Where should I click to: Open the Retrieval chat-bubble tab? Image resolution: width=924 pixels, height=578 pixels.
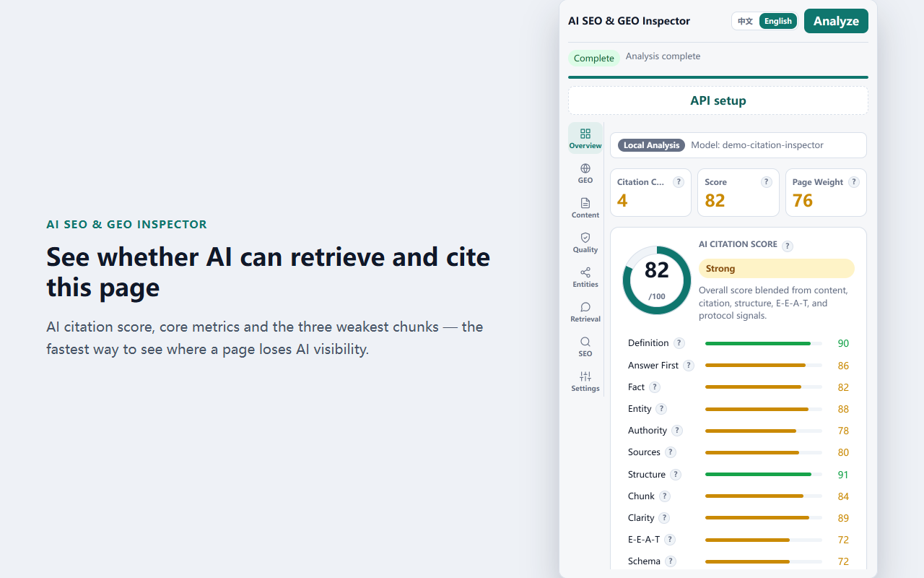pos(585,312)
